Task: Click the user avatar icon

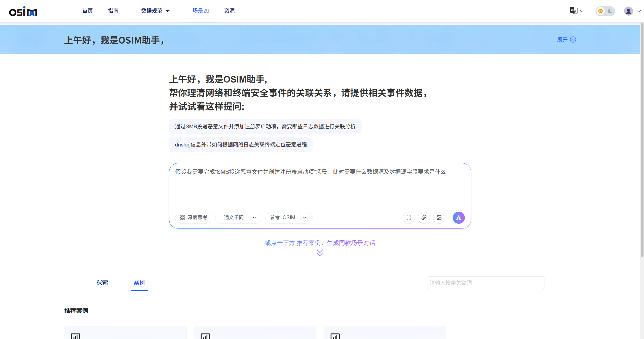Action: [628, 11]
